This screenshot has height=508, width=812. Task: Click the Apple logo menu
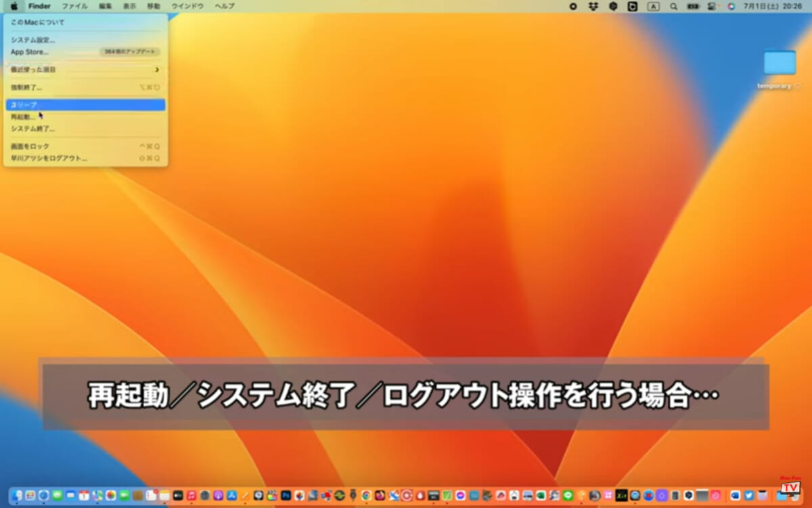click(x=14, y=6)
